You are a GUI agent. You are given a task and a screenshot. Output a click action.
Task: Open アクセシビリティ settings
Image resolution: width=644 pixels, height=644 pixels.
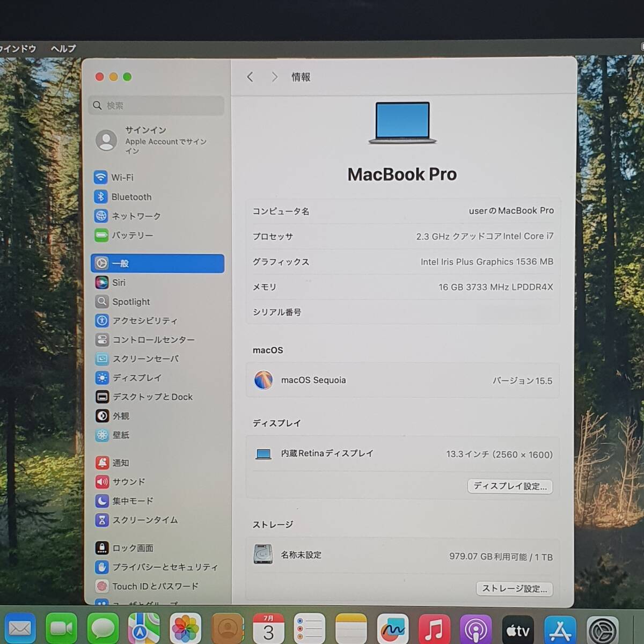(x=136, y=320)
